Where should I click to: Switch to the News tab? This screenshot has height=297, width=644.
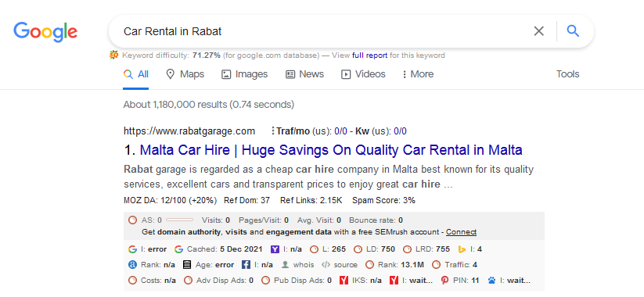pyautogui.click(x=304, y=74)
